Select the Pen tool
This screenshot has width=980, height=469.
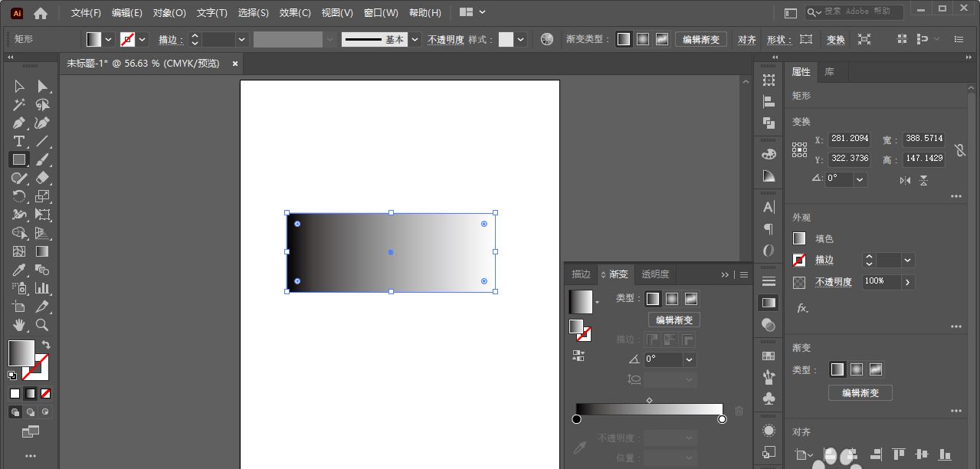click(20, 123)
